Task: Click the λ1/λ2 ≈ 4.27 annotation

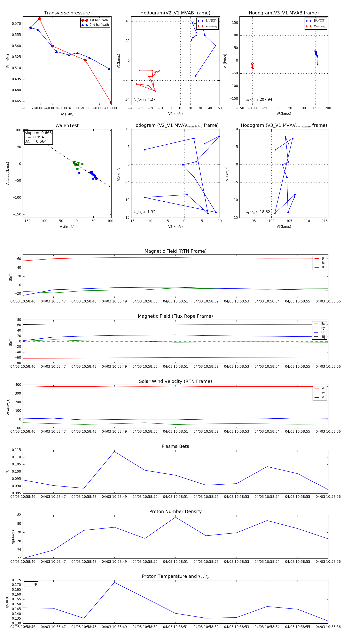Action: tap(144, 100)
